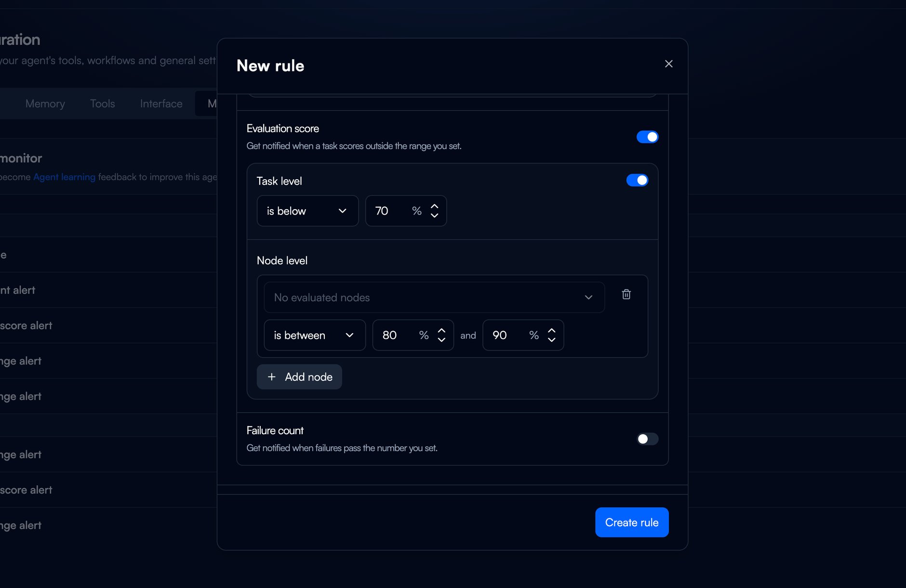Click the node lower bound 80% field
Screen dimensions: 906x588
413,335
